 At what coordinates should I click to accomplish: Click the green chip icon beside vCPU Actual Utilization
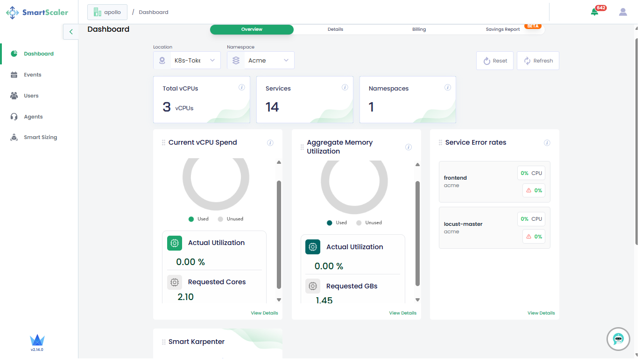pyautogui.click(x=175, y=243)
